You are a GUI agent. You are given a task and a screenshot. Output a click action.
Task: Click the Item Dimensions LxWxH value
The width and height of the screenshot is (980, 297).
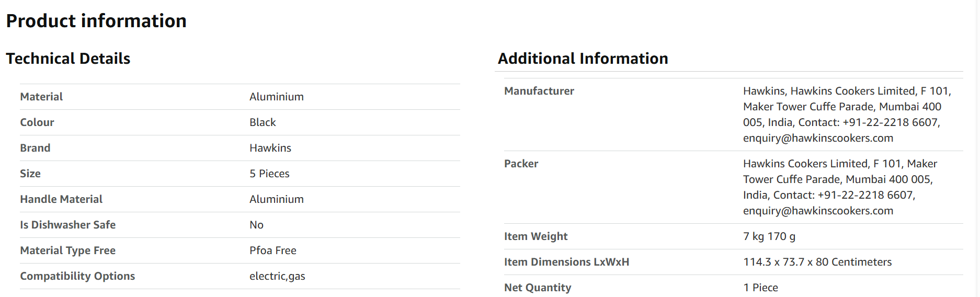click(x=817, y=262)
